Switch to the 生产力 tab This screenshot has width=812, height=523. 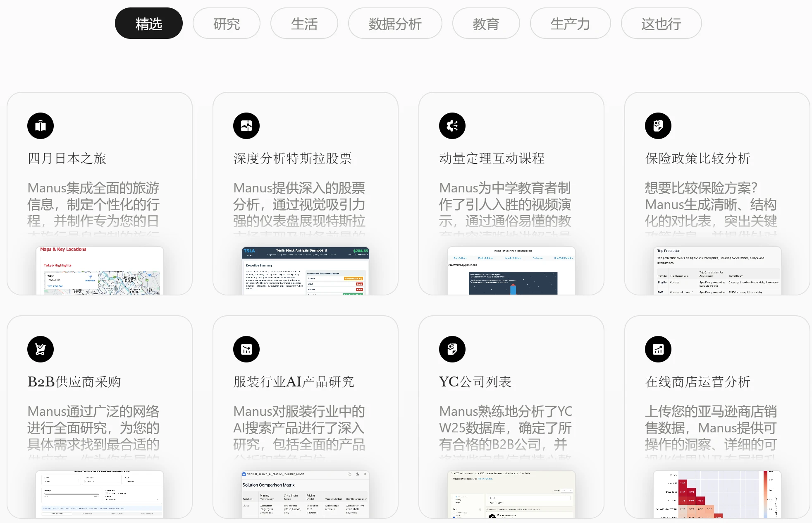point(570,24)
